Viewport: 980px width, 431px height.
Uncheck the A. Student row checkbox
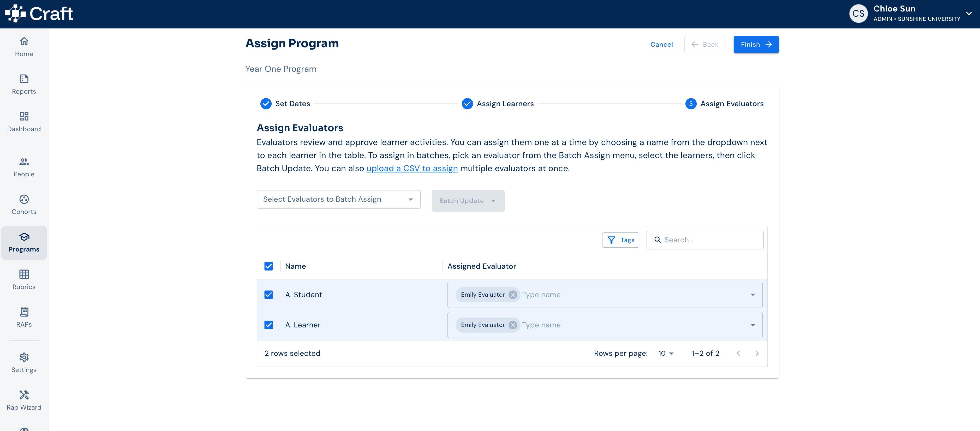[268, 295]
